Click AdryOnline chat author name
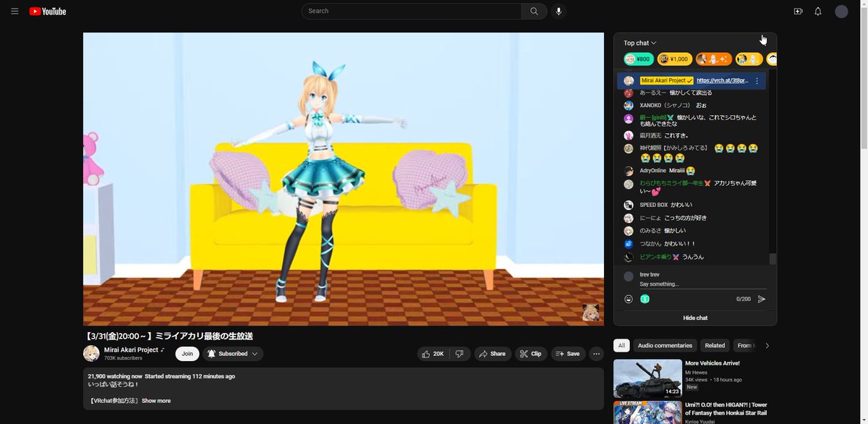Viewport: 868px width, 424px height. [x=653, y=171]
